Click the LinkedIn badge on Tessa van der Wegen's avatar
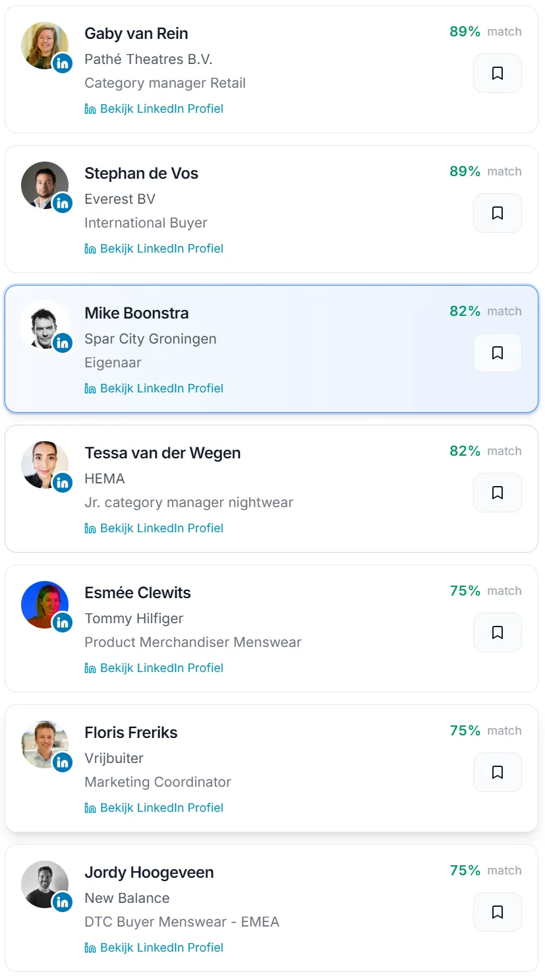Screen dimensions: 545x980 point(63,483)
